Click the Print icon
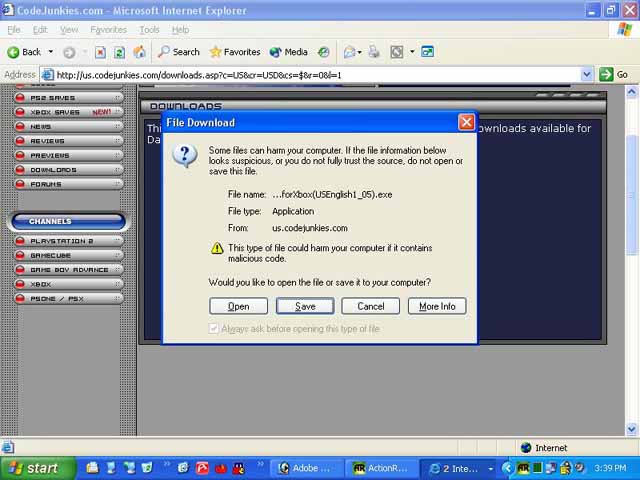Screen dimensions: 640x480 tap(374, 52)
